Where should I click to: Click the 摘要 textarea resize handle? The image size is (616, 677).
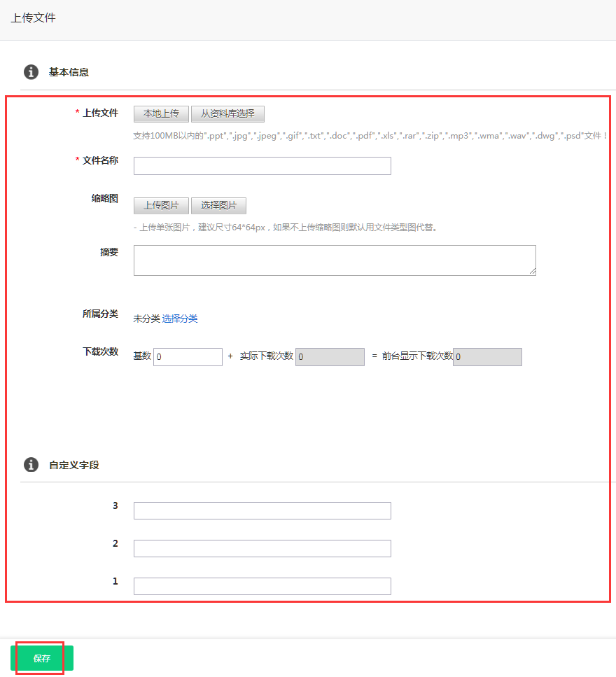click(533, 272)
